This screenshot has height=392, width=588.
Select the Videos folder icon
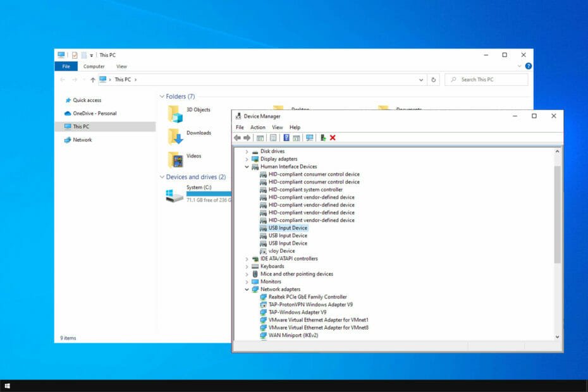pos(175,159)
